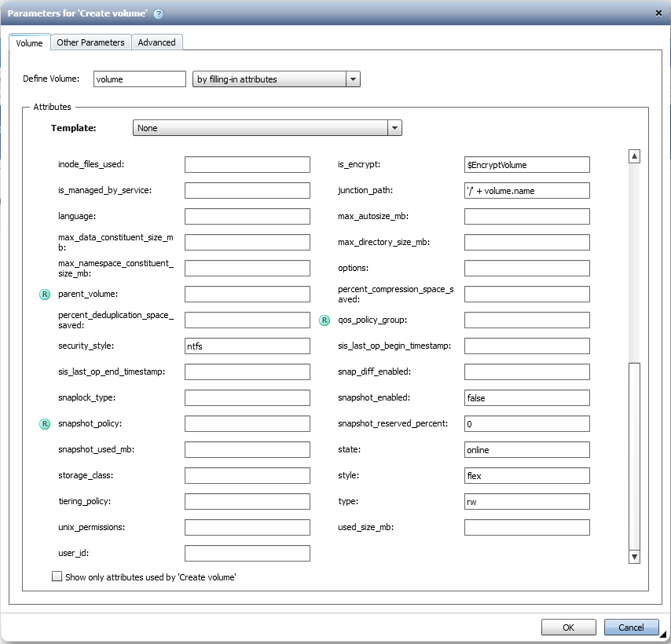Enable Show only attributes used checkbox
This screenshot has height=644, width=671.
tap(57, 576)
